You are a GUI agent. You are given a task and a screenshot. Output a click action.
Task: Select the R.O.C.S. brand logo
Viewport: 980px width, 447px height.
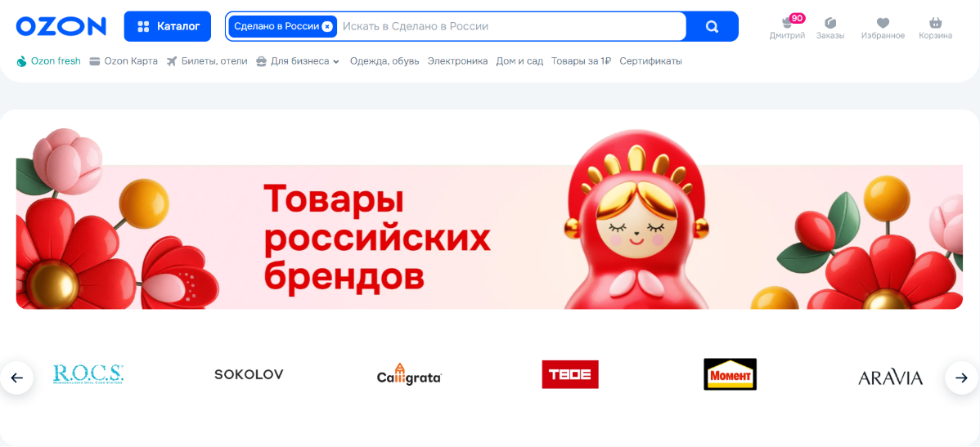(x=88, y=374)
